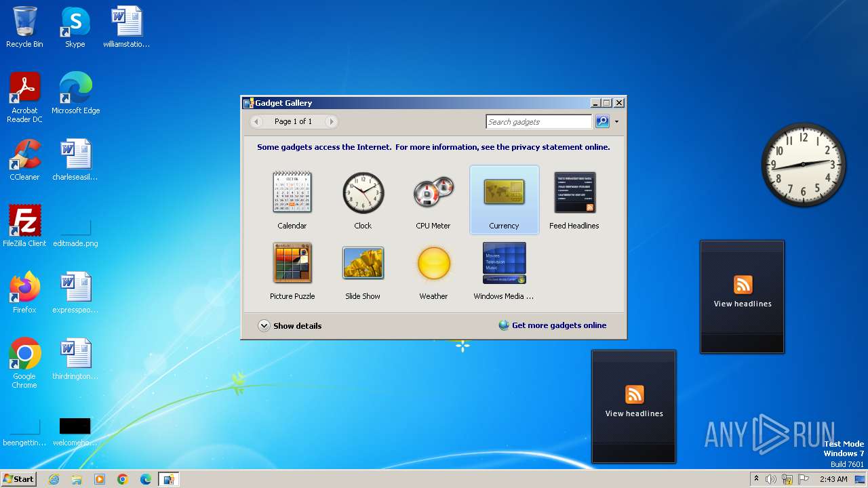
Task: Focus the Search gadgets field
Action: point(538,121)
